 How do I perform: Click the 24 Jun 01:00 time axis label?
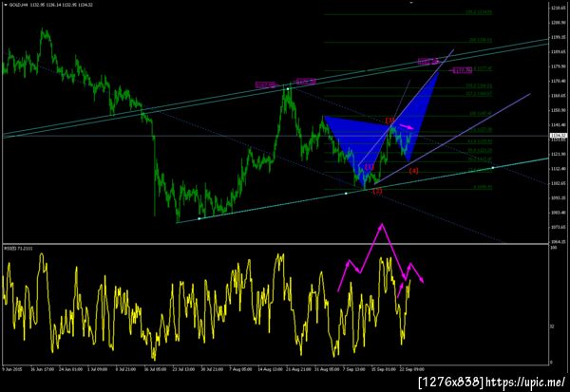pos(70,369)
